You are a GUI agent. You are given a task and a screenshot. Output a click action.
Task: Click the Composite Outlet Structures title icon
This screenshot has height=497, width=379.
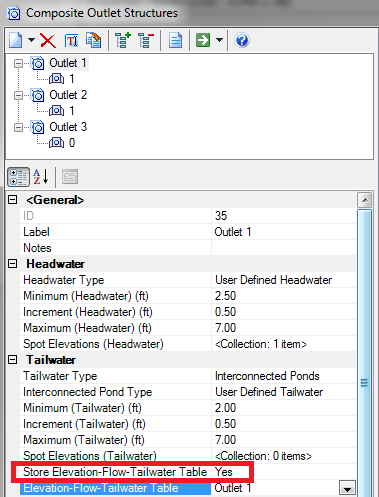14,14
